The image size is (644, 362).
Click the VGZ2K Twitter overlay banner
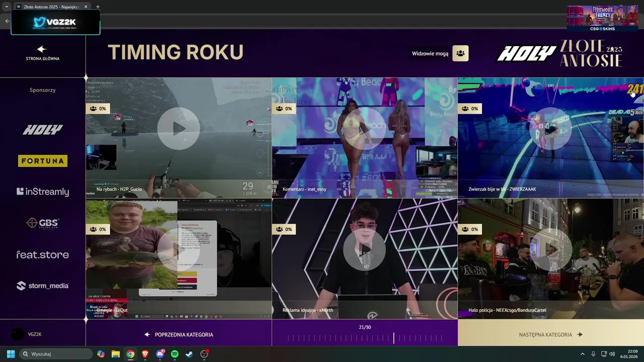pyautogui.click(x=55, y=22)
